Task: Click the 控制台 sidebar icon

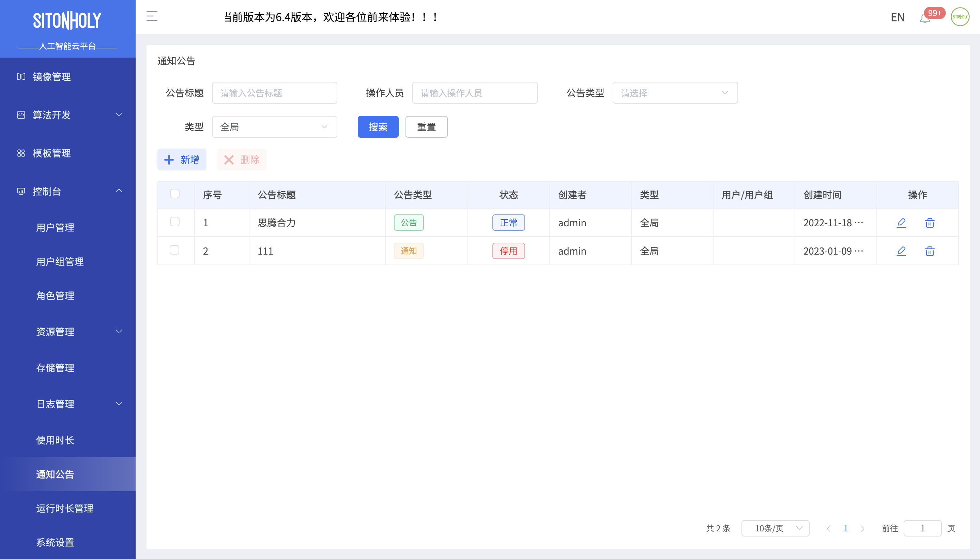Action: tap(21, 191)
